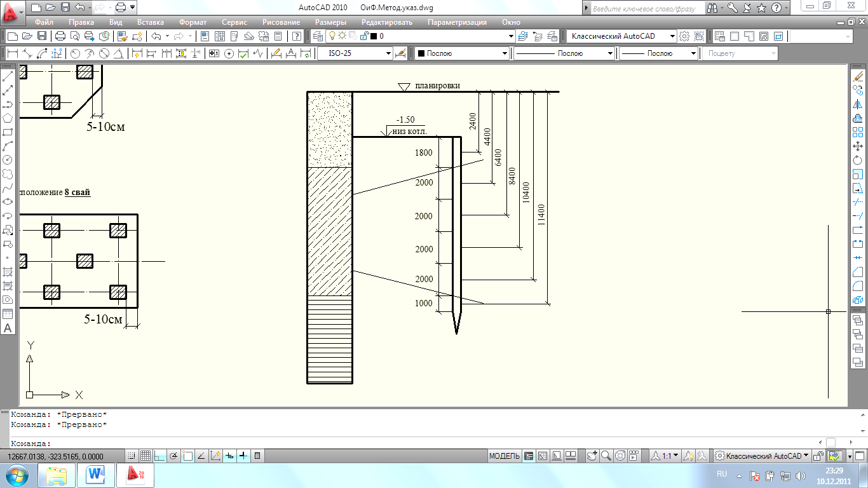Screen dimensions: 868x488
Task: Select the Diameter dimension tool
Action: pyautogui.click(x=104, y=53)
